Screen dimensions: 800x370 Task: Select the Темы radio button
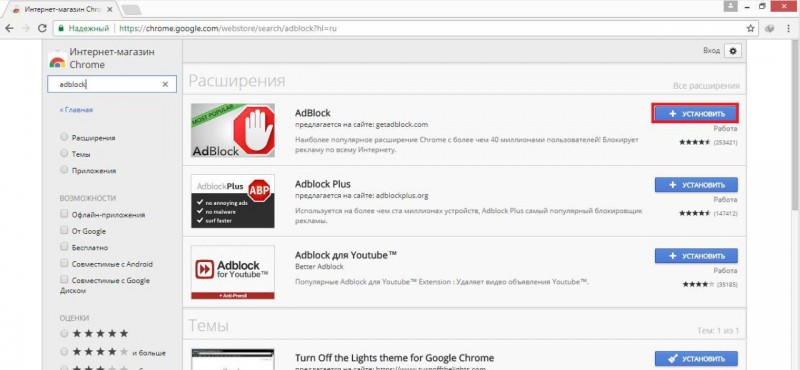[64, 153]
